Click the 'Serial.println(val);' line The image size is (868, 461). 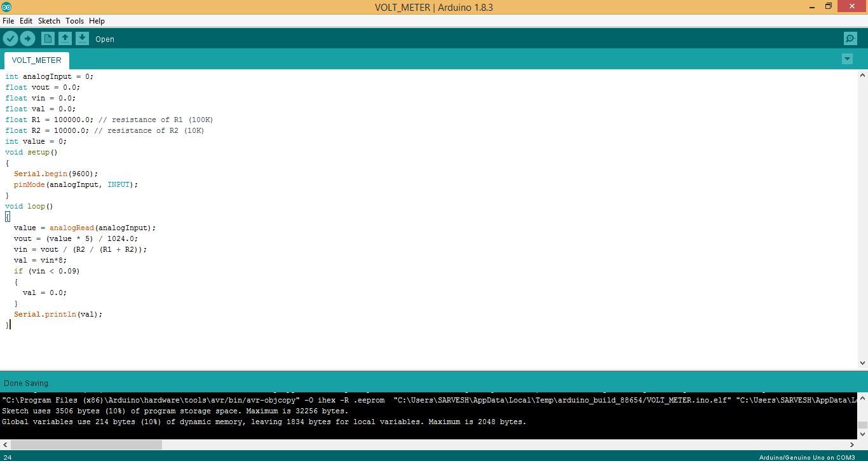[58, 314]
